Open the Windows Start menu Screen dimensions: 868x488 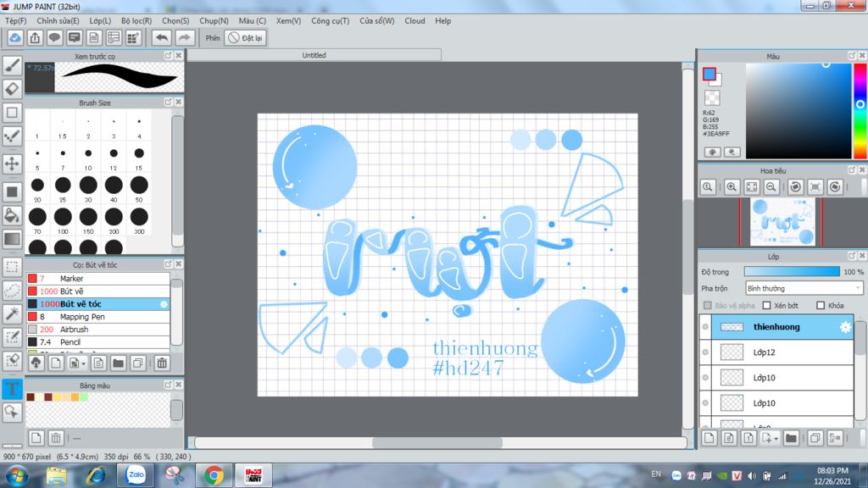point(17,475)
